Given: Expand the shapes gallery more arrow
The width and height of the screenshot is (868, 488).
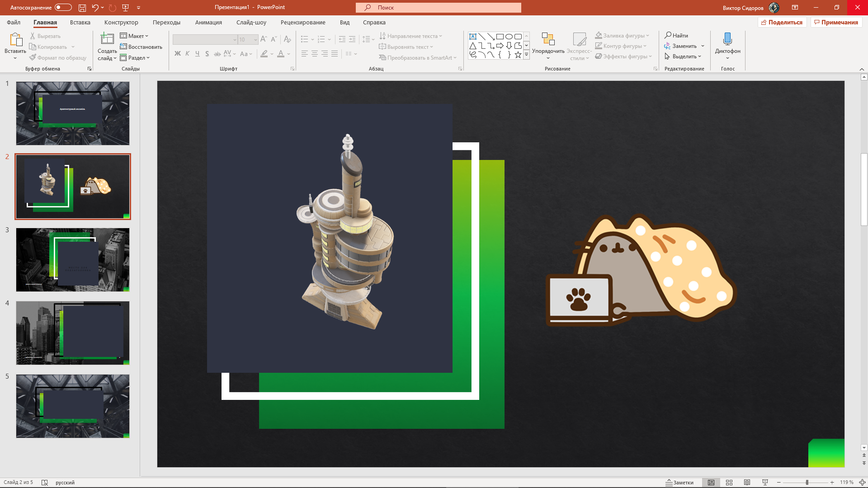Looking at the screenshot, I should click(526, 55).
